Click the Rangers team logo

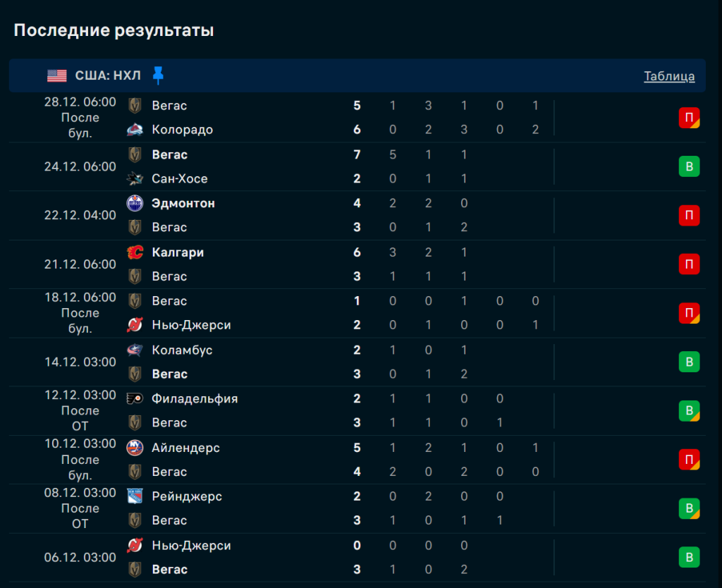coord(135,496)
